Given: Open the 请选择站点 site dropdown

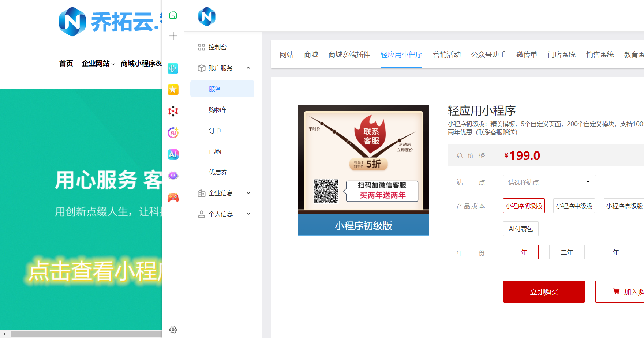Looking at the screenshot, I should coord(549,182).
